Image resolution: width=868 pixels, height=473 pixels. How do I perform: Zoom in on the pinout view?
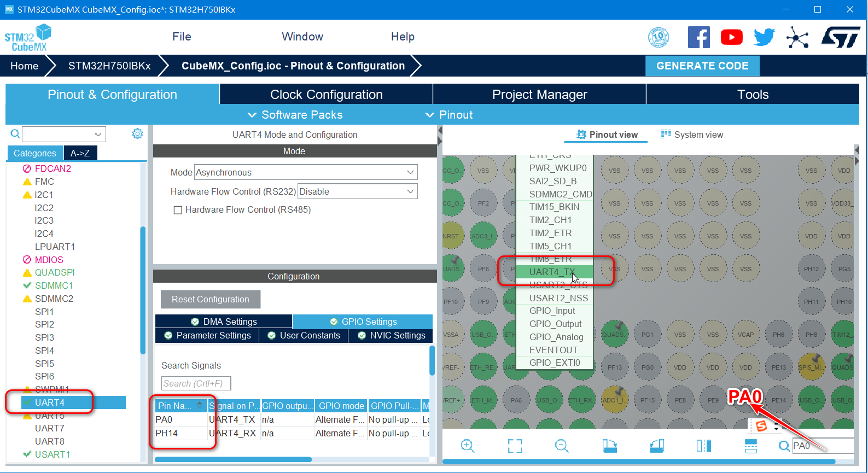(x=468, y=446)
